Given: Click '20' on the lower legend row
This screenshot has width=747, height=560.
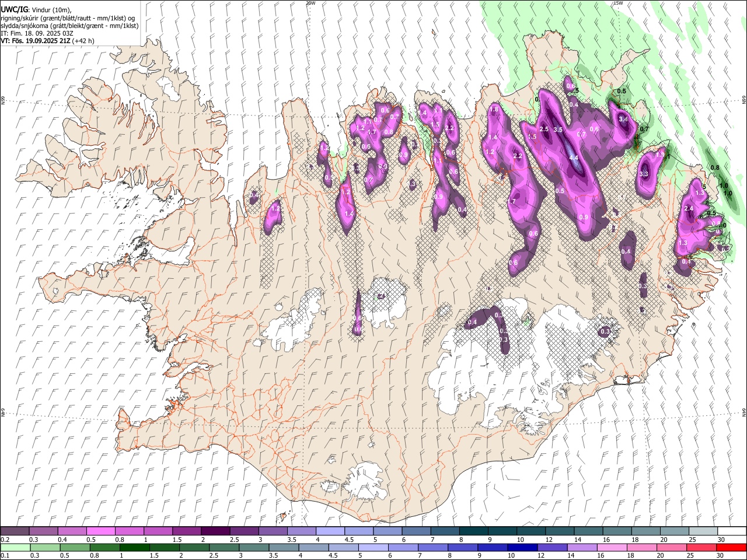Looking at the screenshot, I should coord(660,555).
